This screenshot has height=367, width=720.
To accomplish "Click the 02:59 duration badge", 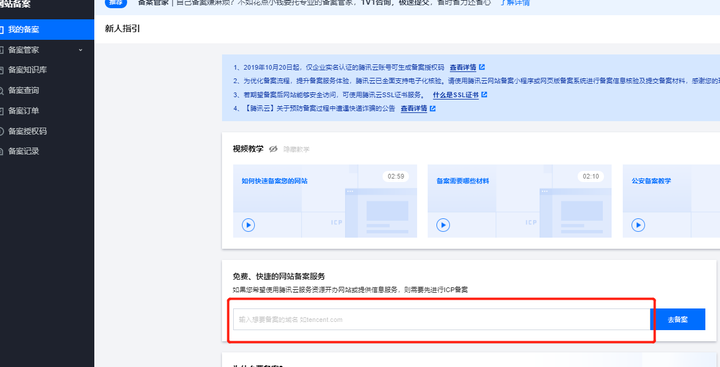I will (x=396, y=176).
